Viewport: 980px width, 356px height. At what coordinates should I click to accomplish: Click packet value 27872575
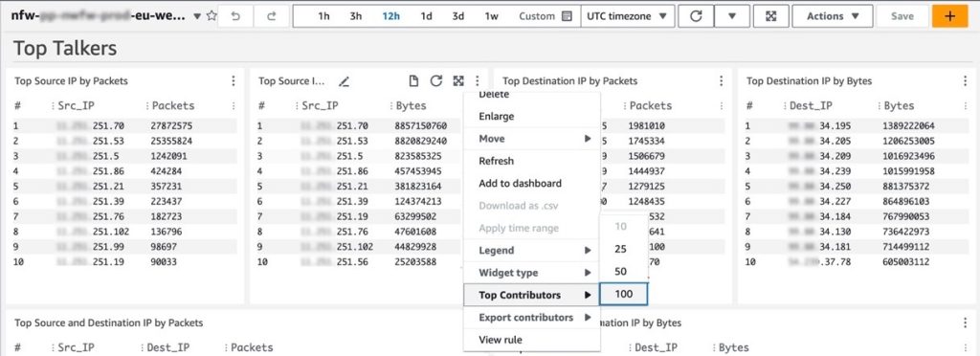[171, 126]
